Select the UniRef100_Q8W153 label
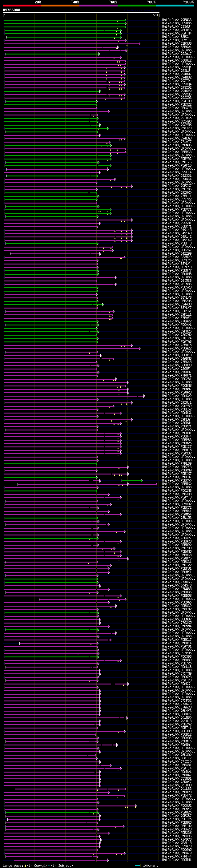This screenshot has height=868, width=197. pyautogui.click(x=177, y=518)
